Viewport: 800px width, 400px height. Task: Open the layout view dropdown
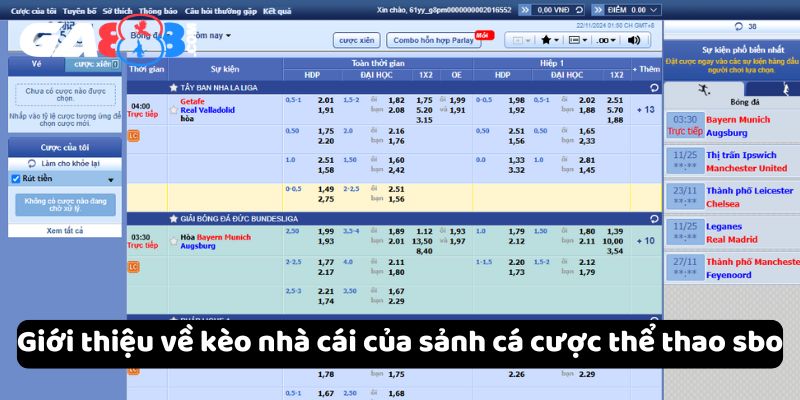[x=578, y=40]
